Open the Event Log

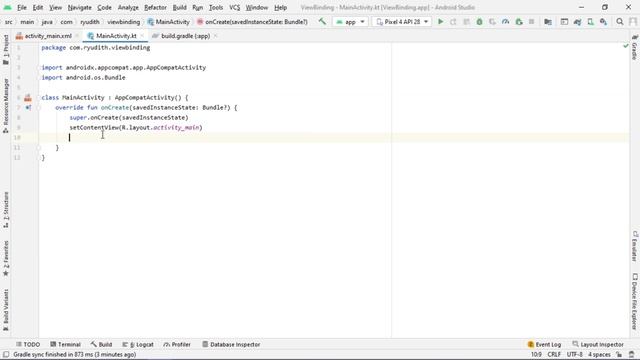coord(544,344)
